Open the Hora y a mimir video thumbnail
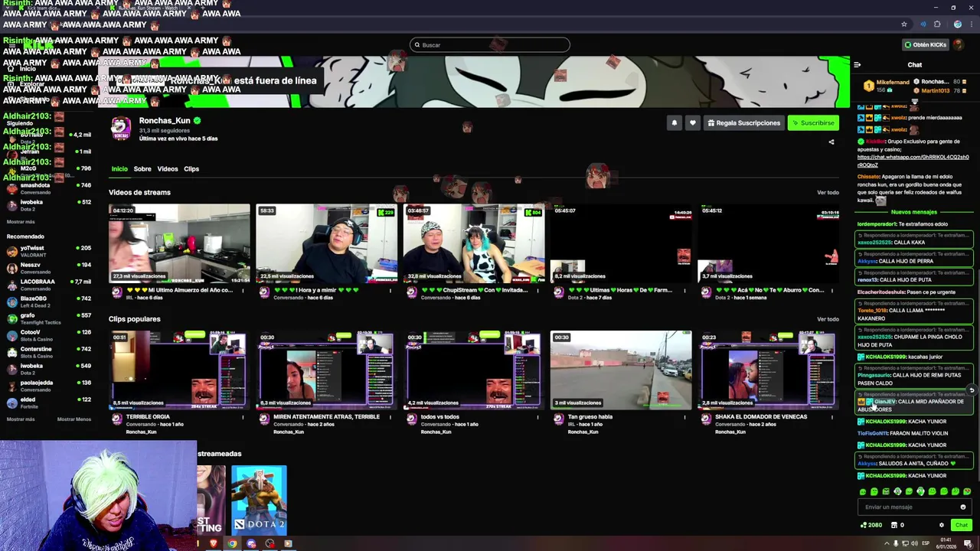This screenshot has height=551, width=980. pyautogui.click(x=327, y=243)
